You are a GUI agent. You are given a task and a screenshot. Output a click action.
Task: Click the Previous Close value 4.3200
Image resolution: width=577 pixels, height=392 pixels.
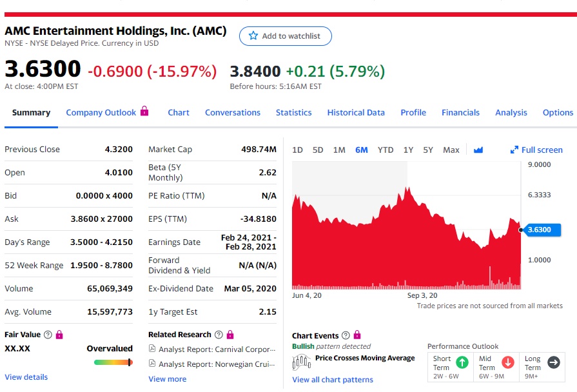click(119, 149)
